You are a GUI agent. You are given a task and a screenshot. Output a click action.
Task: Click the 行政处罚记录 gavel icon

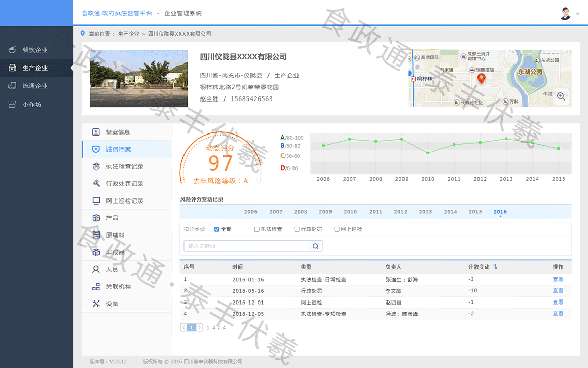tap(96, 183)
